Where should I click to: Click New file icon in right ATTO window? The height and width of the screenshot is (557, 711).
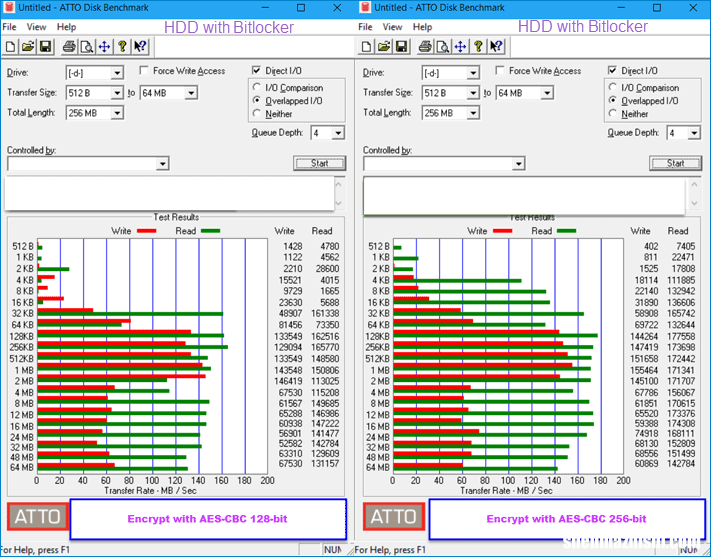(x=366, y=46)
